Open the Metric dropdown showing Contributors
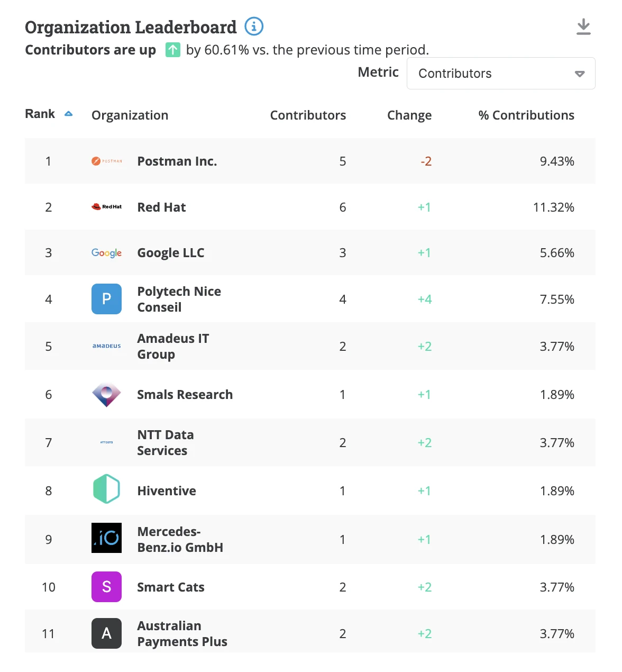 500,73
